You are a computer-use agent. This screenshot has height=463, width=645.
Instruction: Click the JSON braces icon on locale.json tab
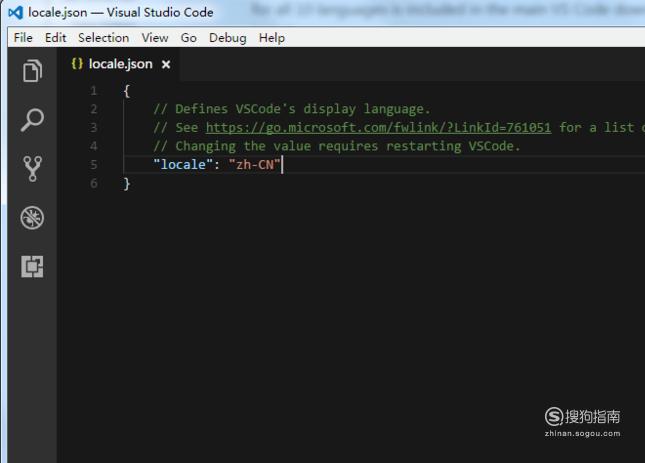click(77, 64)
